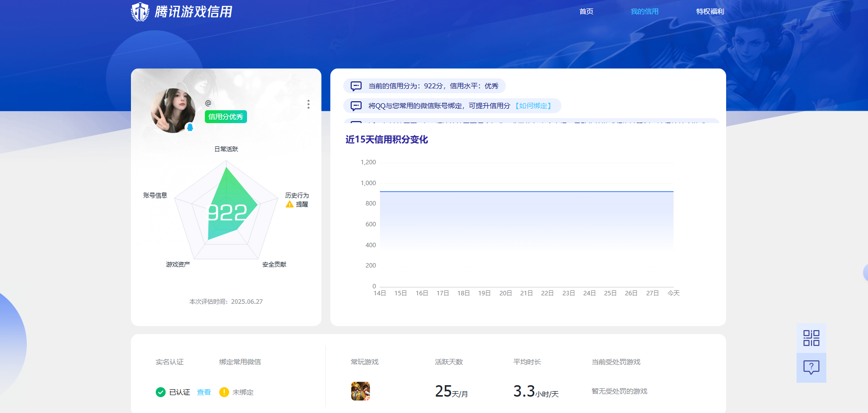This screenshot has width=868, height=413.
Task: Click the 实名认证 label
Action: (x=170, y=362)
